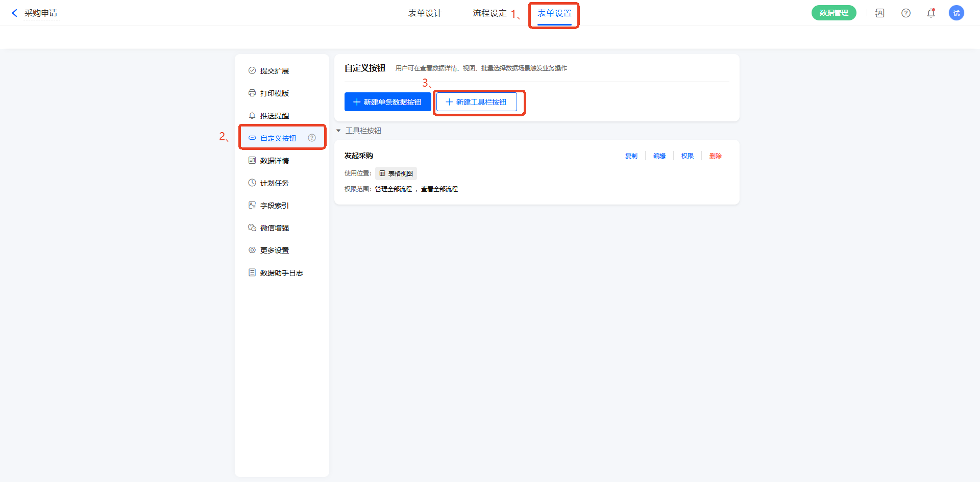Select the 表单设置 tab
Viewport: 980px width, 482px height.
pyautogui.click(x=554, y=13)
